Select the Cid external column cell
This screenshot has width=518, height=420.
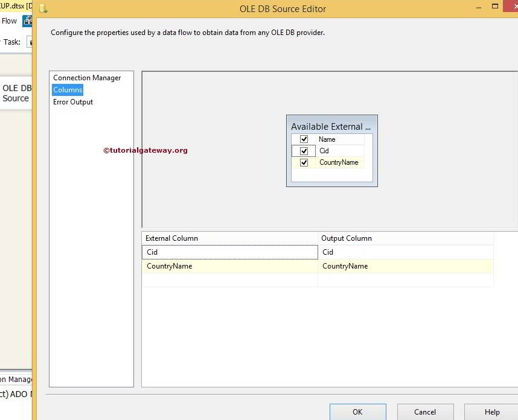[x=230, y=252]
